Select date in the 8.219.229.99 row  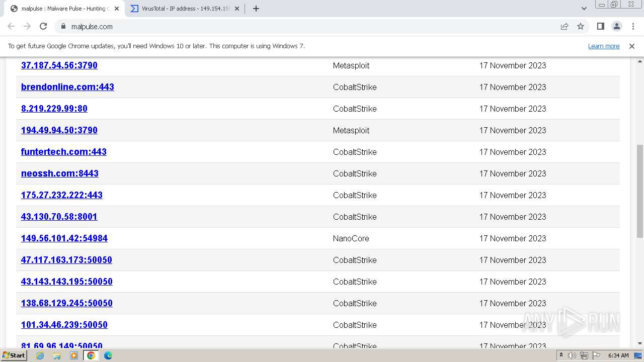(513, 109)
